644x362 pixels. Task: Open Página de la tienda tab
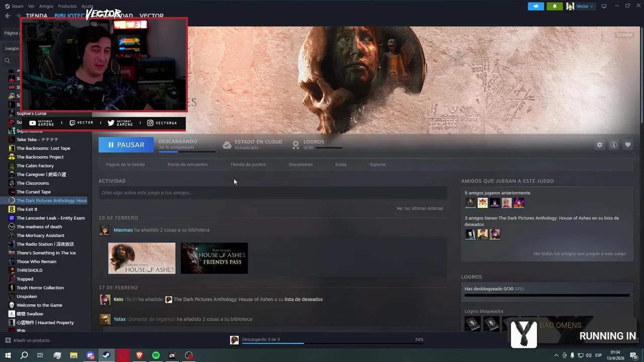point(125,164)
